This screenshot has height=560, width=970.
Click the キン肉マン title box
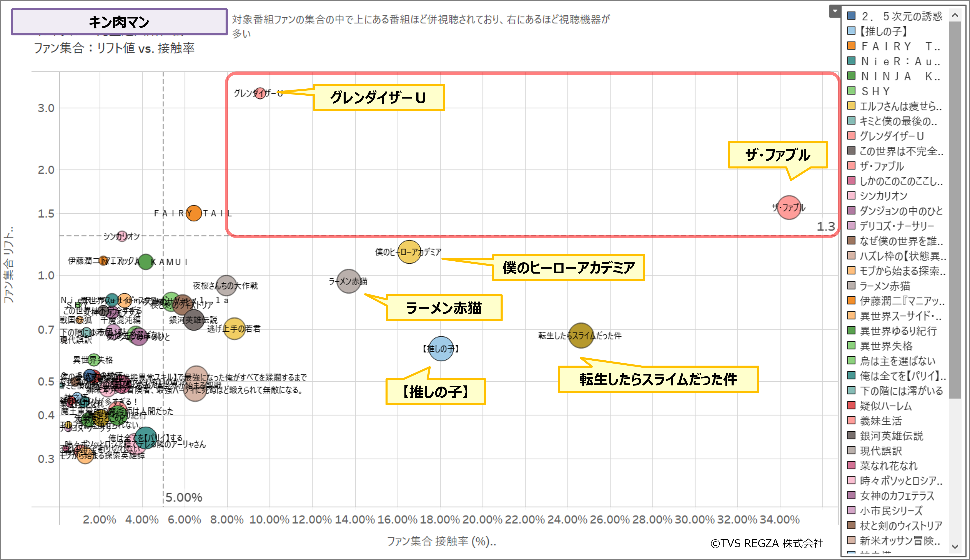119,22
